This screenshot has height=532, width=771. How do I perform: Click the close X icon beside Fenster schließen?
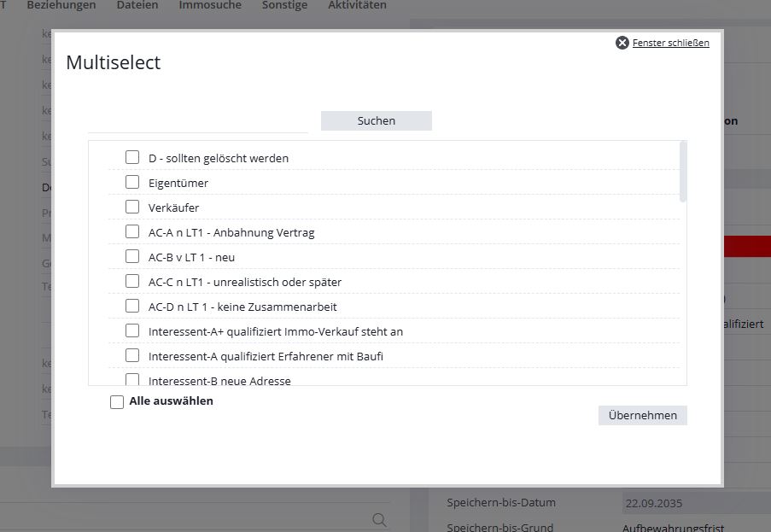point(622,43)
